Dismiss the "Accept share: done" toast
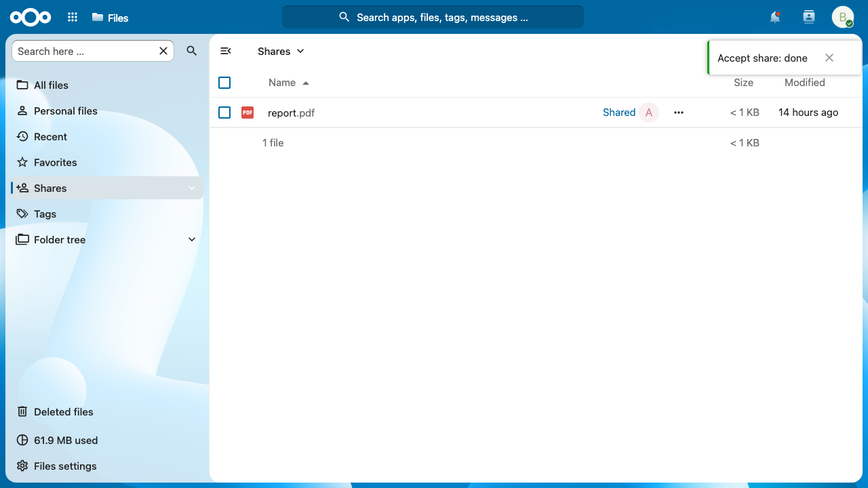 click(829, 58)
